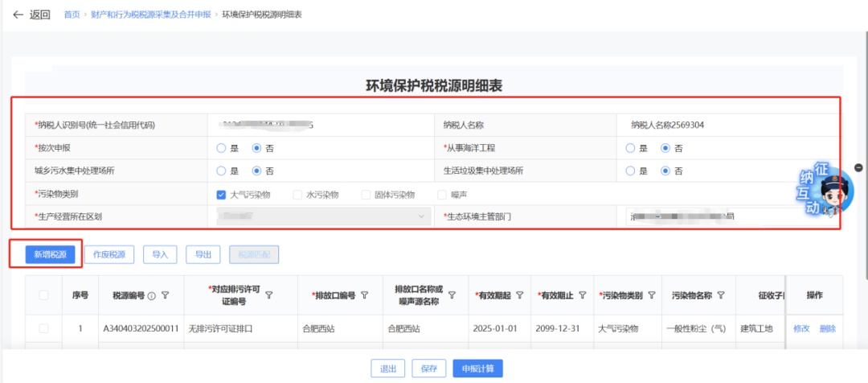Filter the 排放口编号 column
868x383 pixels.
coord(364,296)
